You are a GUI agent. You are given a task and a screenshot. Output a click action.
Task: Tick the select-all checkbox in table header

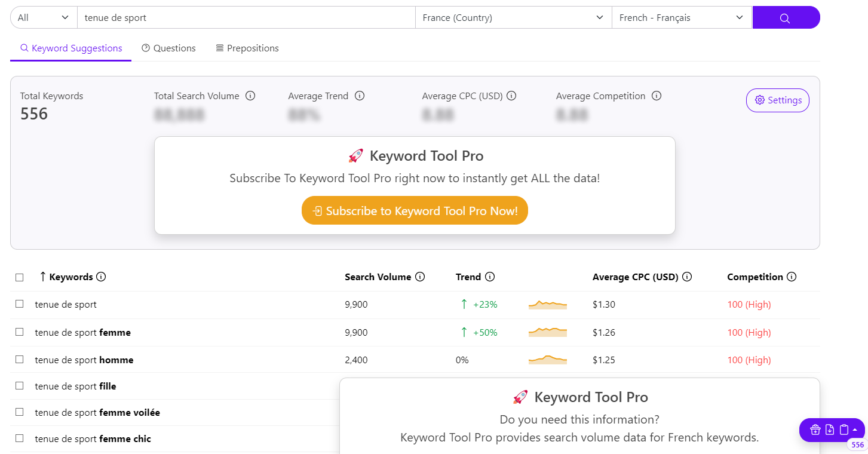click(x=20, y=277)
